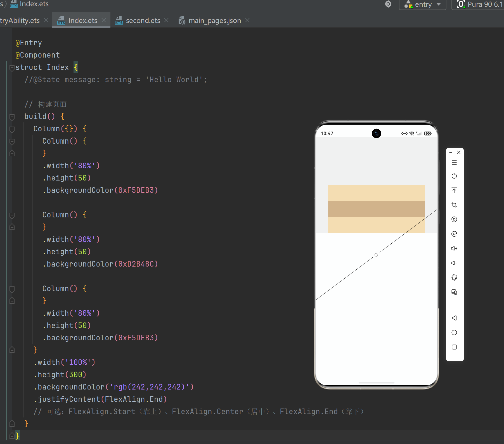Increase emulator volume with volume-up icon
This screenshot has width=504, height=444.
pyautogui.click(x=454, y=248)
